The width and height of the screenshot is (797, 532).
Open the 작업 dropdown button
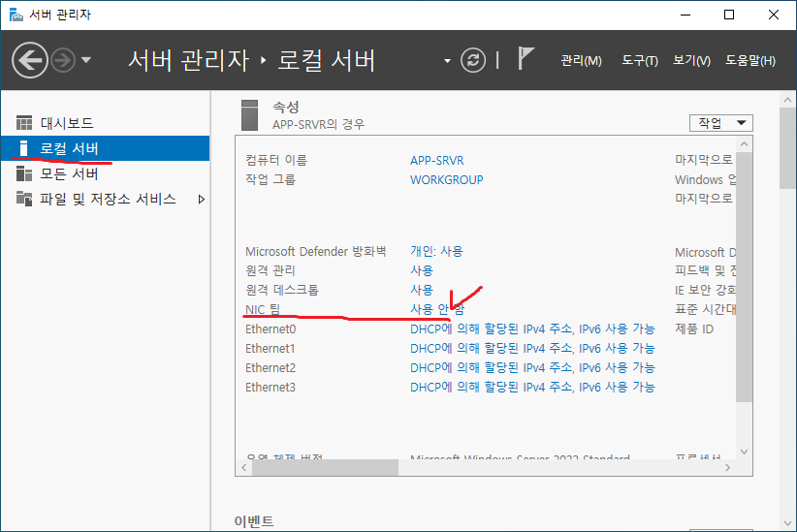tap(720, 123)
